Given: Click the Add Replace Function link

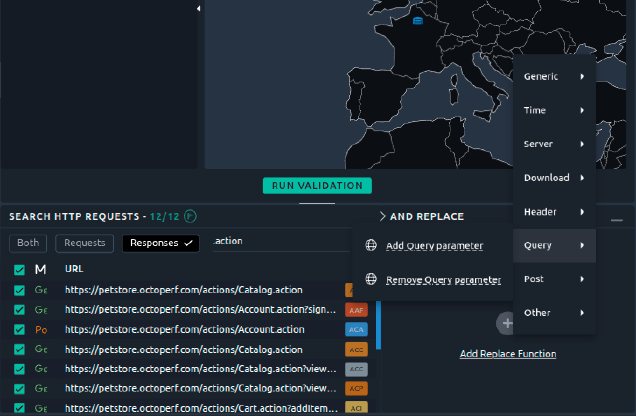Looking at the screenshot, I should tap(508, 354).
